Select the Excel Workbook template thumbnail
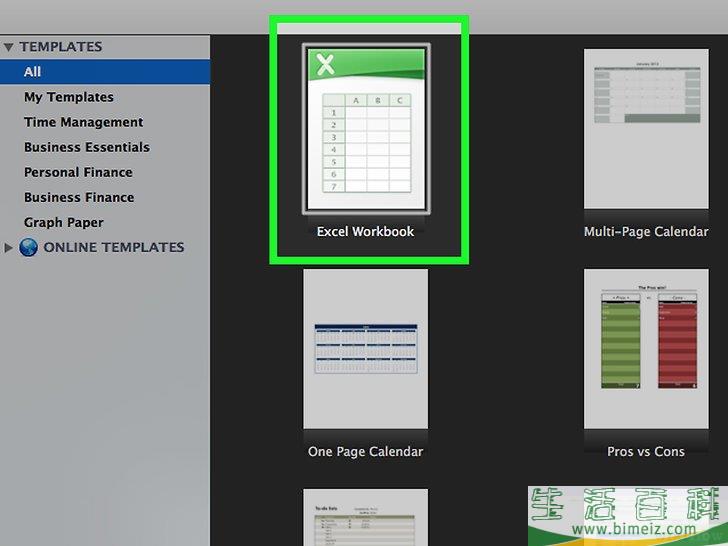The height and width of the screenshot is (546, 728). pyautogui.click(x=366, y=129)
